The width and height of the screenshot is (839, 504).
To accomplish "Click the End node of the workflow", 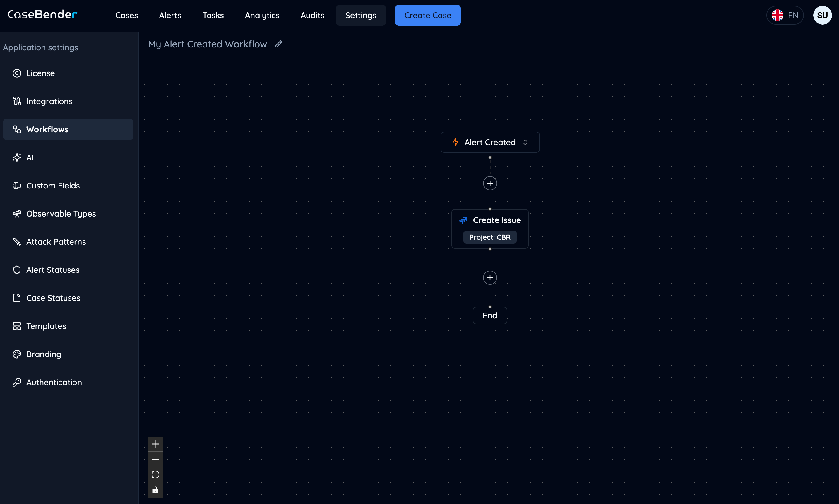I will click(x=489, y=315).
